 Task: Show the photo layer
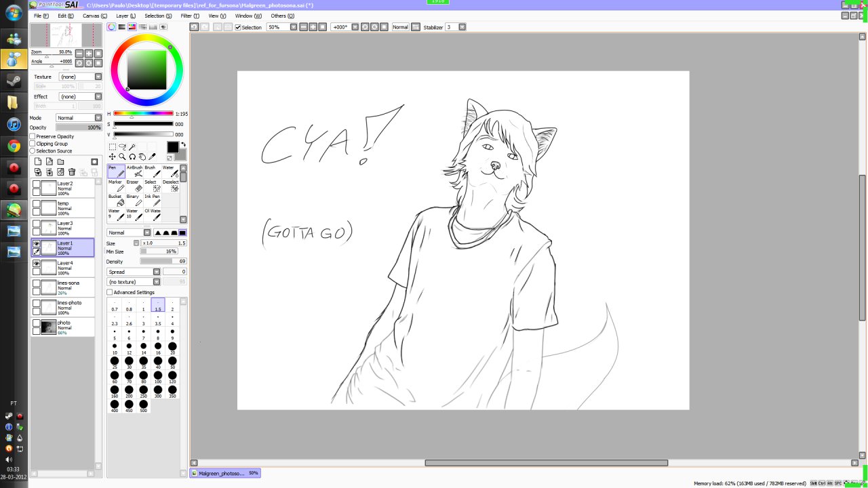point(37,323)
